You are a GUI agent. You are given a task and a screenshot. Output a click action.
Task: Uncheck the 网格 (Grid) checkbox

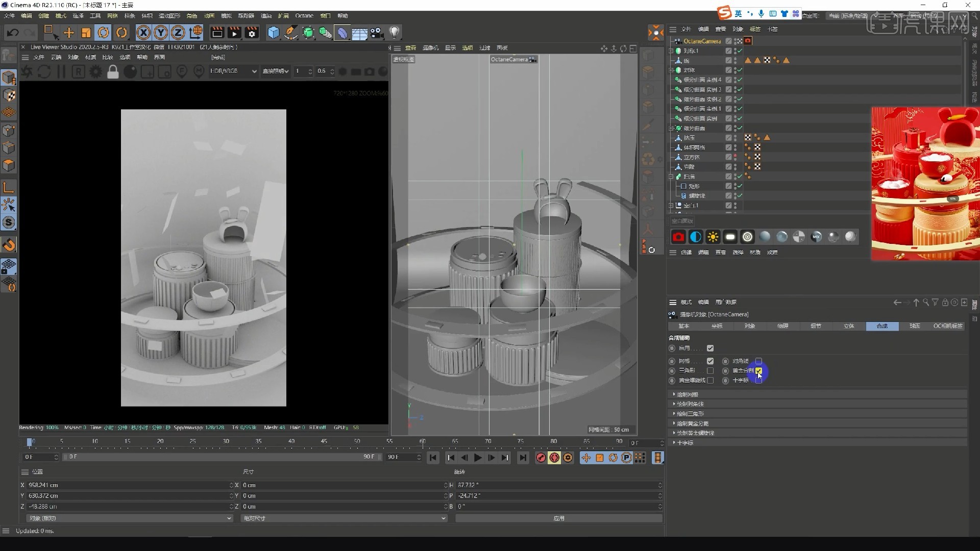(710, 361)
